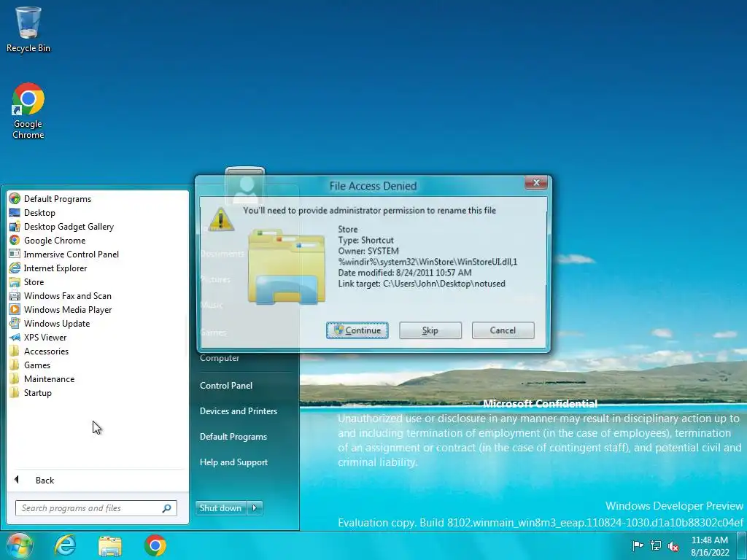Open Control Panel from the Start menu right pane
Image resolution: width=747 pixels, height=560 pixels.
tap(226, 385)
